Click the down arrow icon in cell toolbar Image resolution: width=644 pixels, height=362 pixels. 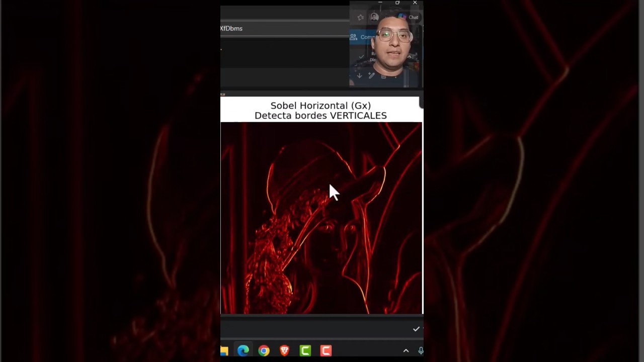click(x=359, y=75)
